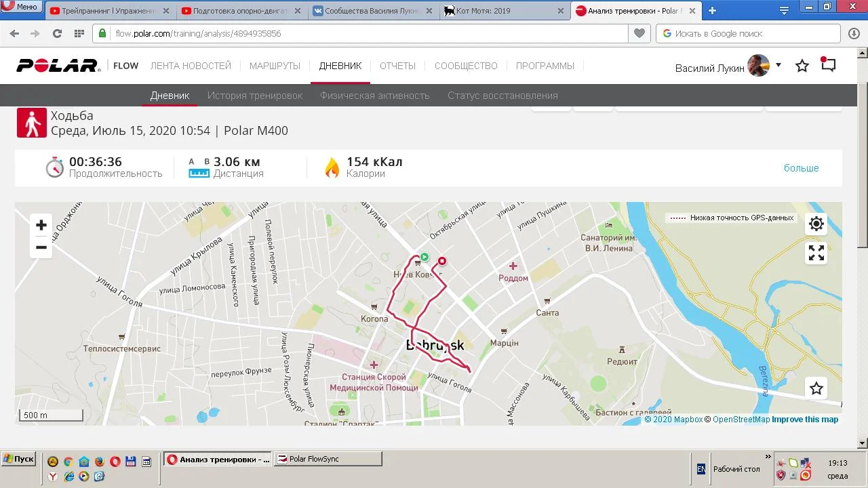Open ДНЕВНИК in Polar menu
868x488 pixels.
[340, 66]
